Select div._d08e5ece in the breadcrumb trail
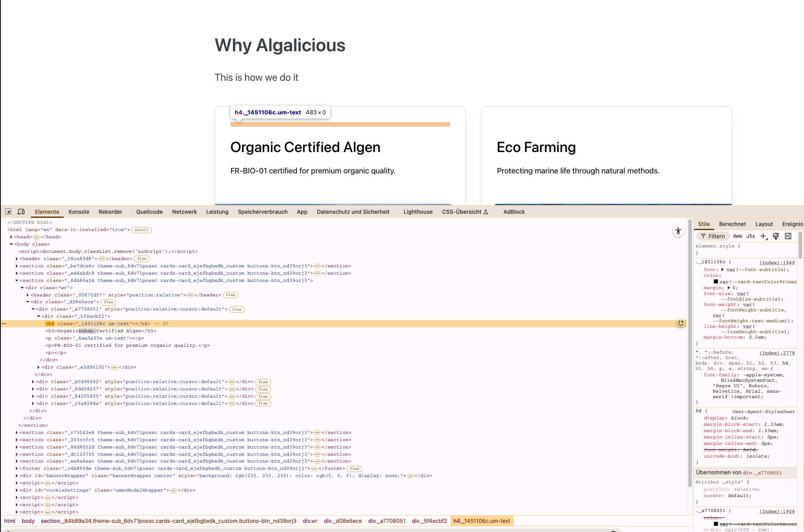Image resolution: width=804 pixels, height=532 pixels. coord(343,521)
